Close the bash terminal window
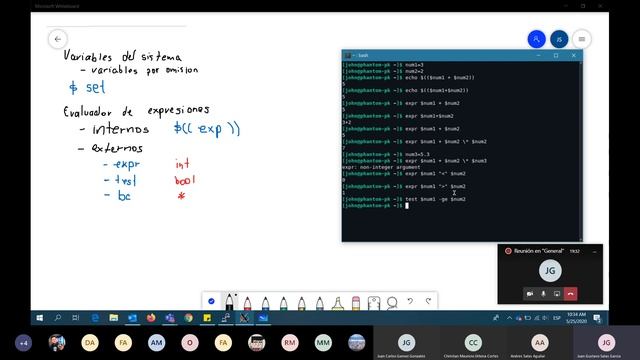The width and height of the screenshot is (640, 360). tap(573, 55)
